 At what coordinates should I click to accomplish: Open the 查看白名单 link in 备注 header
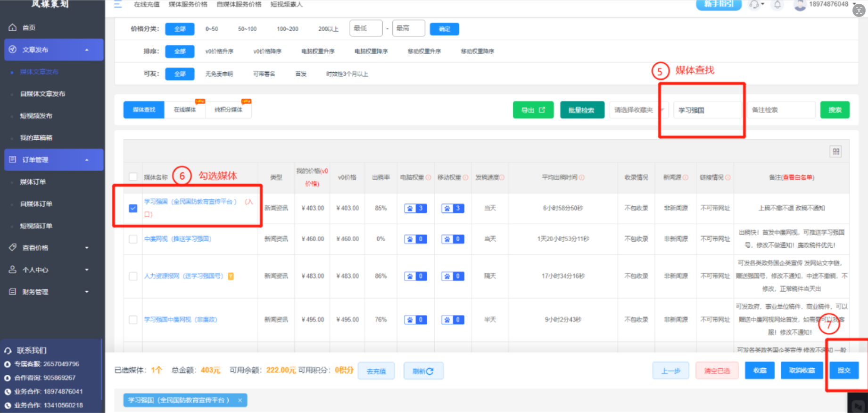797,177
